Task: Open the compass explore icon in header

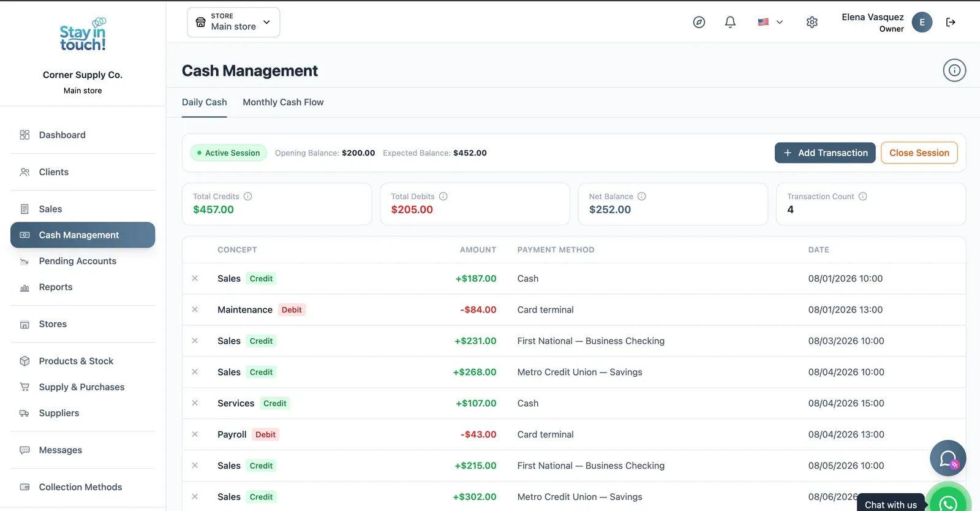Action: coord(699,22)
